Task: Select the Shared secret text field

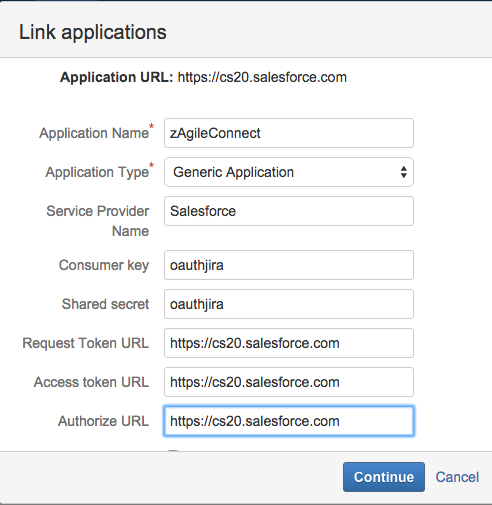Action: 289,304
